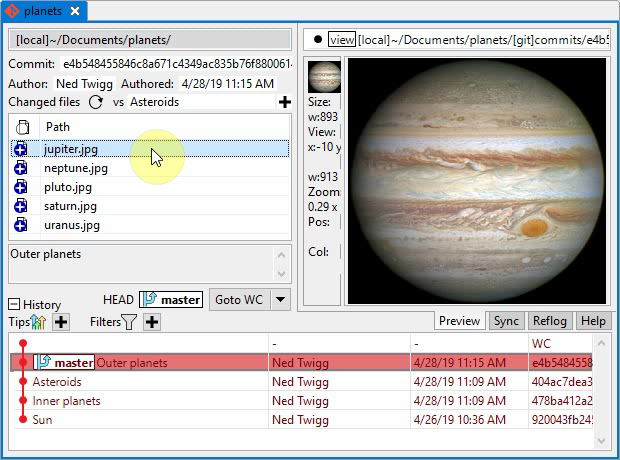Select pluto.jpg in changed files
Viewport: 620px width, 460px height.
click(68, 187)
